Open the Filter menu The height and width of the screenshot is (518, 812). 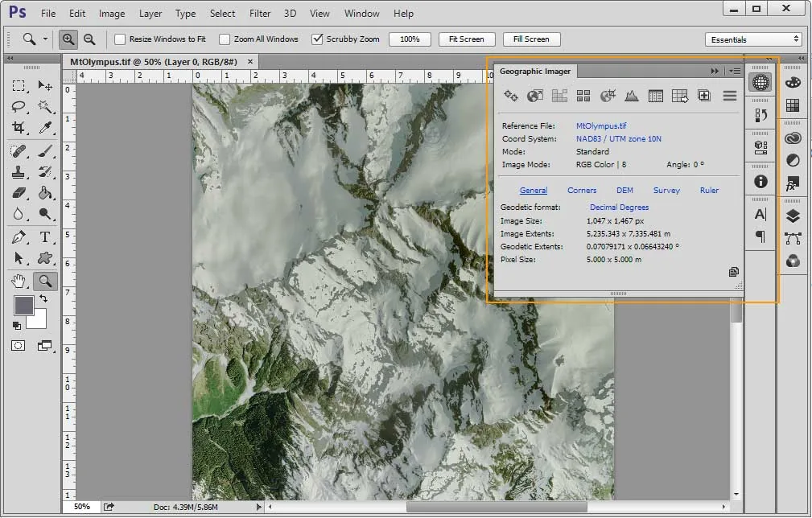(x=260, y=14)
